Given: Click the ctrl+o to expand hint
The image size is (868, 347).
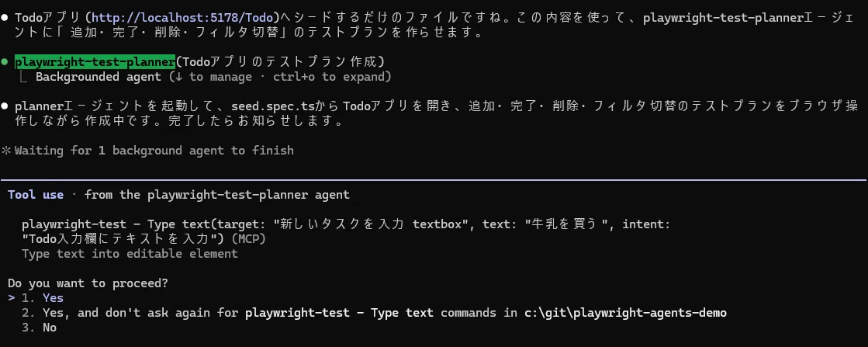Looking at the screenshot, I should 330,77.
